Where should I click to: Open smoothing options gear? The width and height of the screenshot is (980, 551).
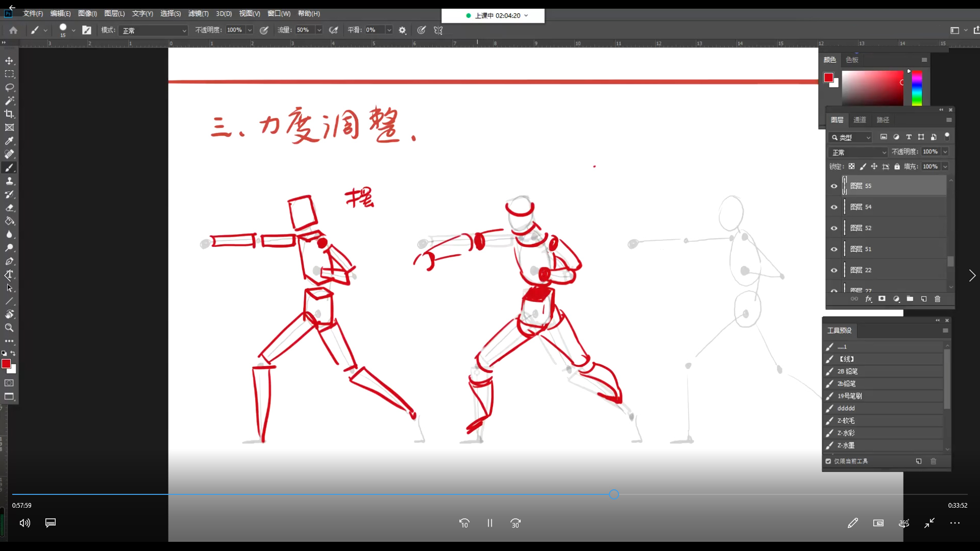point(402,30)
